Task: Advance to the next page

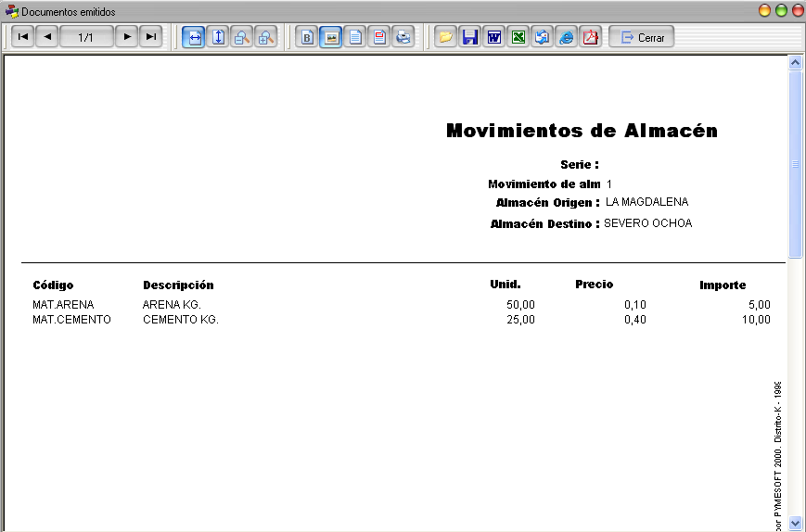Action: 127,37
